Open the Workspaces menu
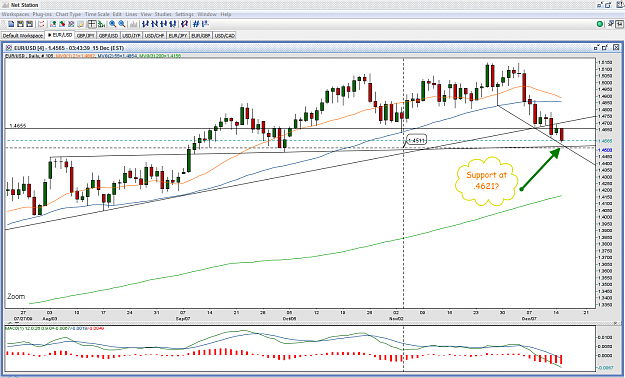The width and height of the screenshot is (625, 378). point(16,14)
